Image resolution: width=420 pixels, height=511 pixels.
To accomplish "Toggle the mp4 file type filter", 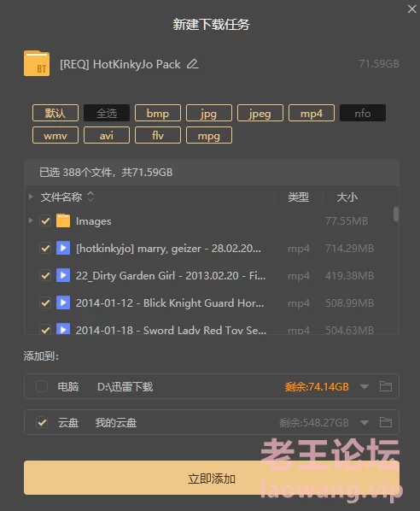I will (x=312, y=113).
